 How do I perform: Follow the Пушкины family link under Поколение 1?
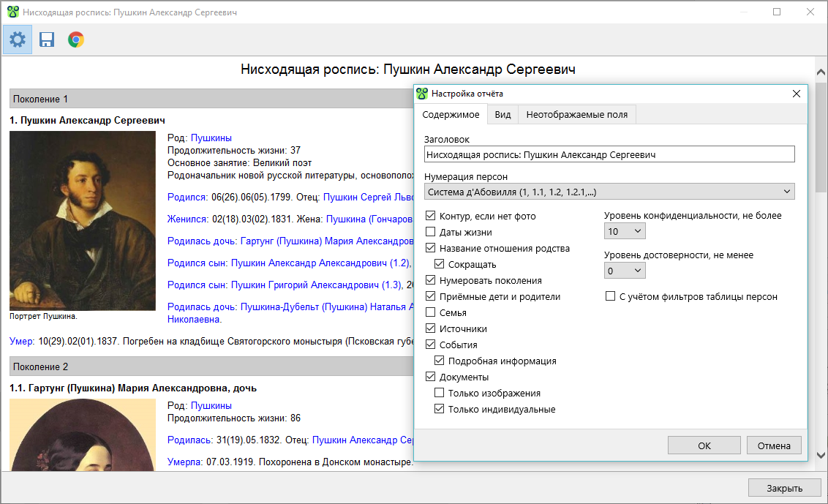pos(211,138)
